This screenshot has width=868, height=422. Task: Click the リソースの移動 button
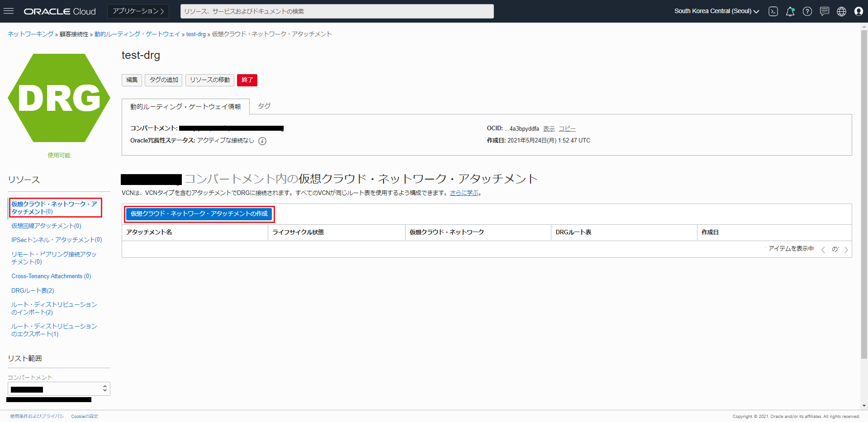point(210,80)
